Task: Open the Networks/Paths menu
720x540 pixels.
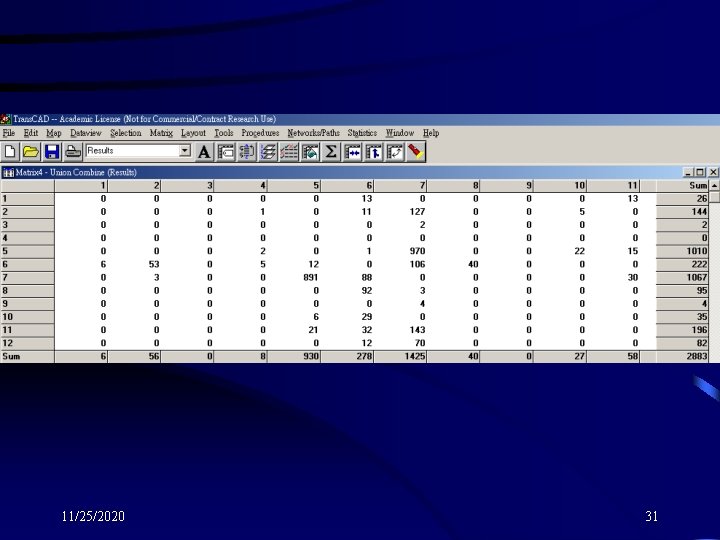Action: tap(314, 133)
